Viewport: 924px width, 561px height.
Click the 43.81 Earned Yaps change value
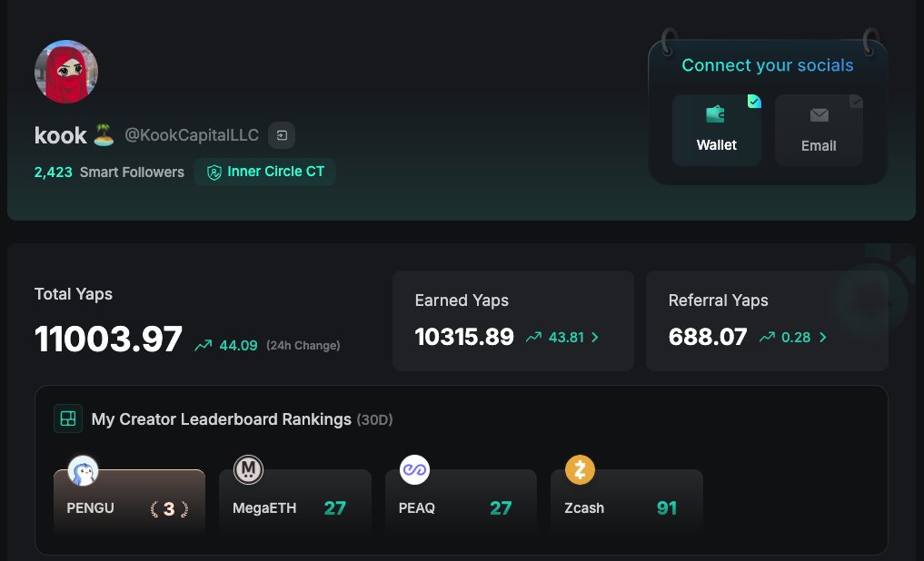tap(566, 338)
